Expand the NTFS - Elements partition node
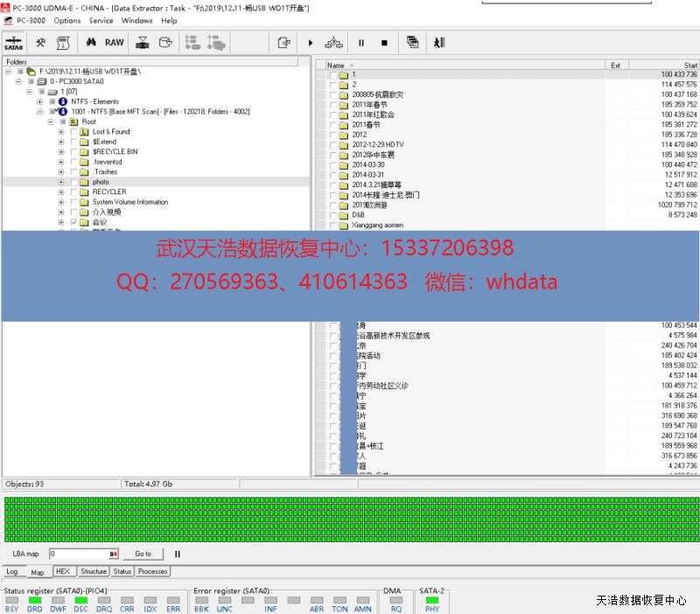The image size is (700, 614). click(40, 101)
